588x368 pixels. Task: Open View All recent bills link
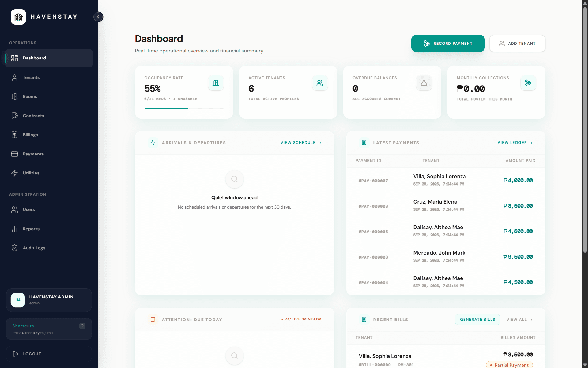pos(519,320)
